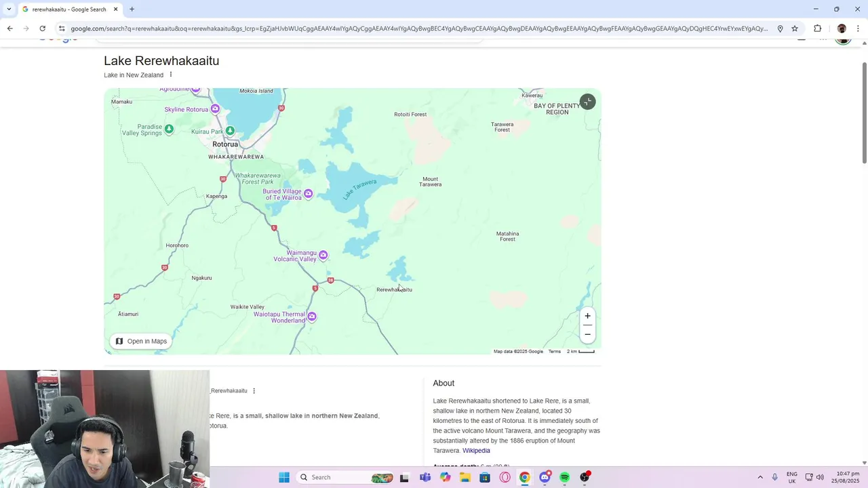The height and width of the screenshot is (488, 868).
Task: Open the tab search dropdown arrow
Action: point(8,9)
